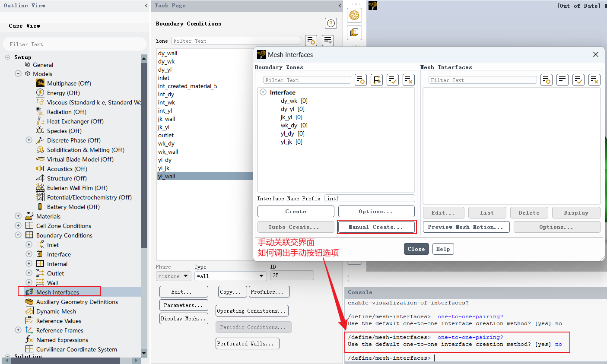
Task: Click the Interface Name Prefix field
Action: coord(369,198)
